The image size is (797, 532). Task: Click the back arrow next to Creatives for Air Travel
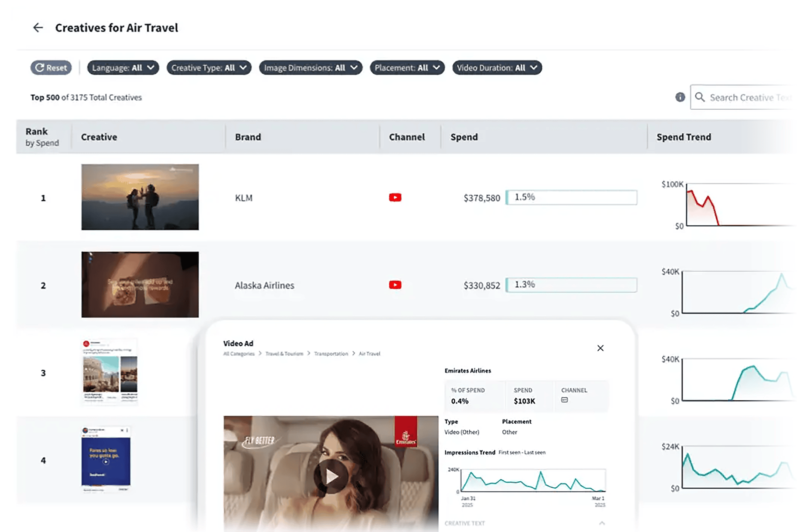pyautogui.click(x=38, y=27)
